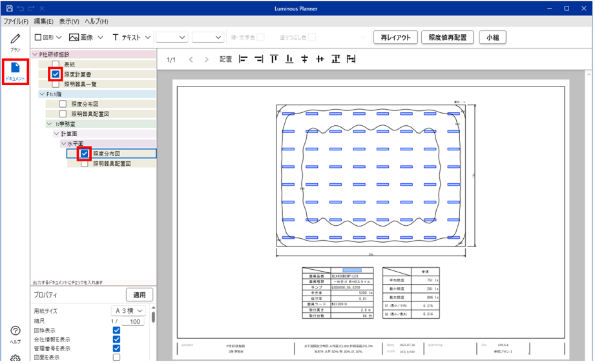Click the save icon in title bar

pos(8,8)
